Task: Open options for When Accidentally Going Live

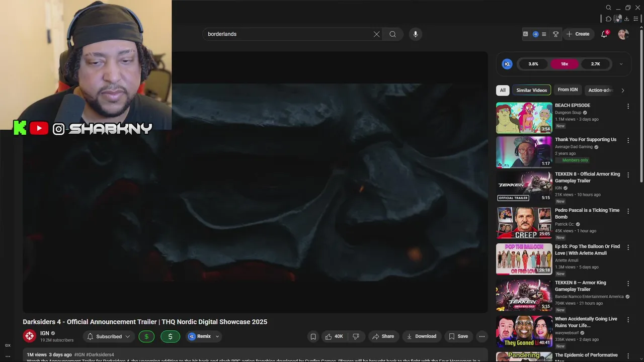Action: point(628,319)
